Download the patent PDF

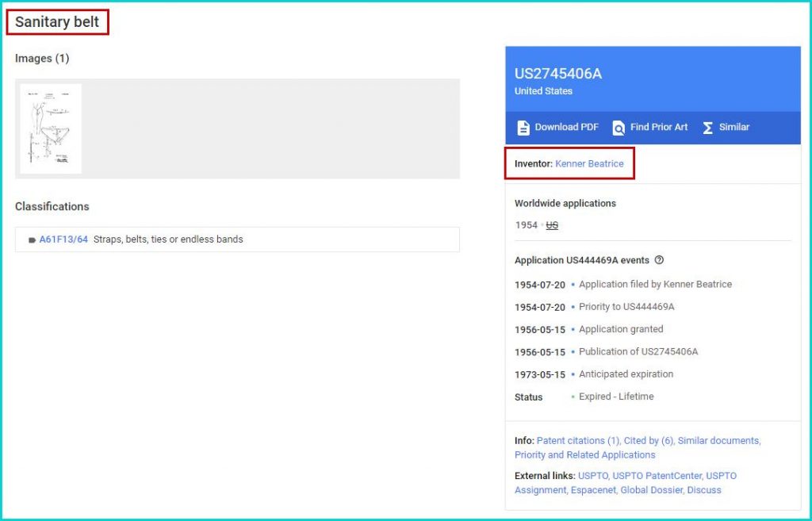coord(557,128)
